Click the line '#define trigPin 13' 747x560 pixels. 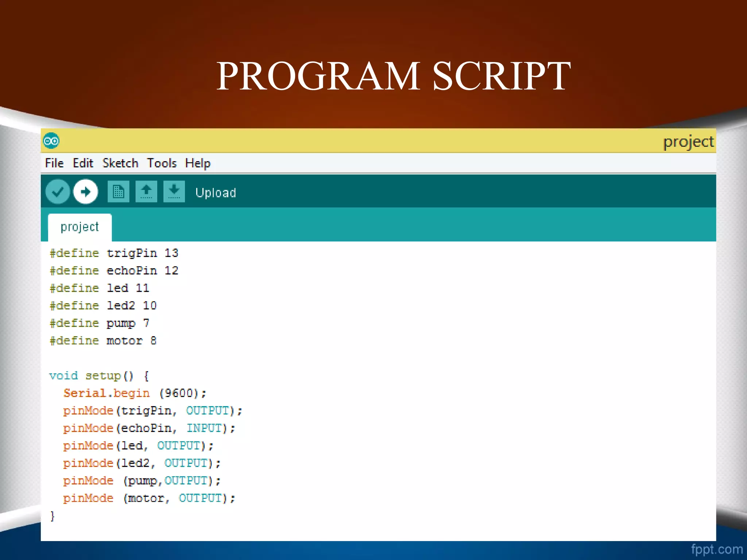114,253
